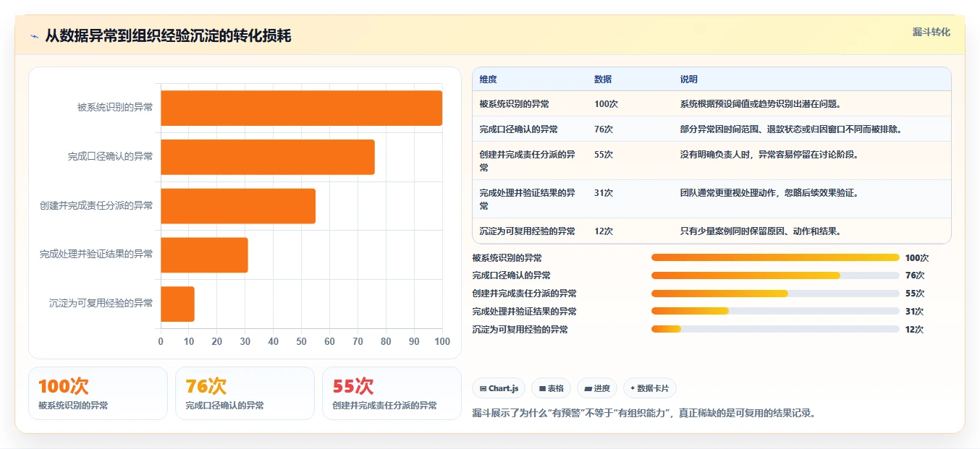Click the 80 tick on chart x-axis

[386, 341]
